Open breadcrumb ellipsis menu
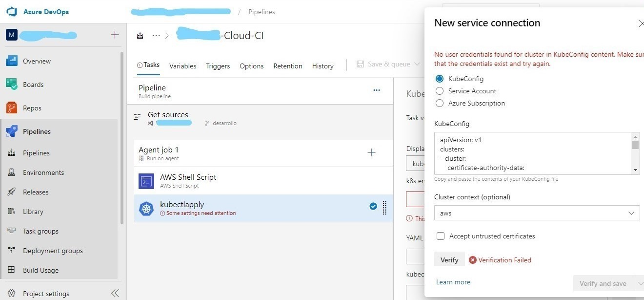644x300 pixels. tap(156, 36)
